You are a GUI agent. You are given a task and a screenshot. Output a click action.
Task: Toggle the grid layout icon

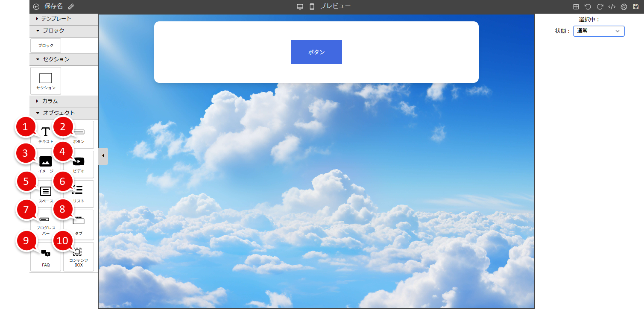click(576, 7)
